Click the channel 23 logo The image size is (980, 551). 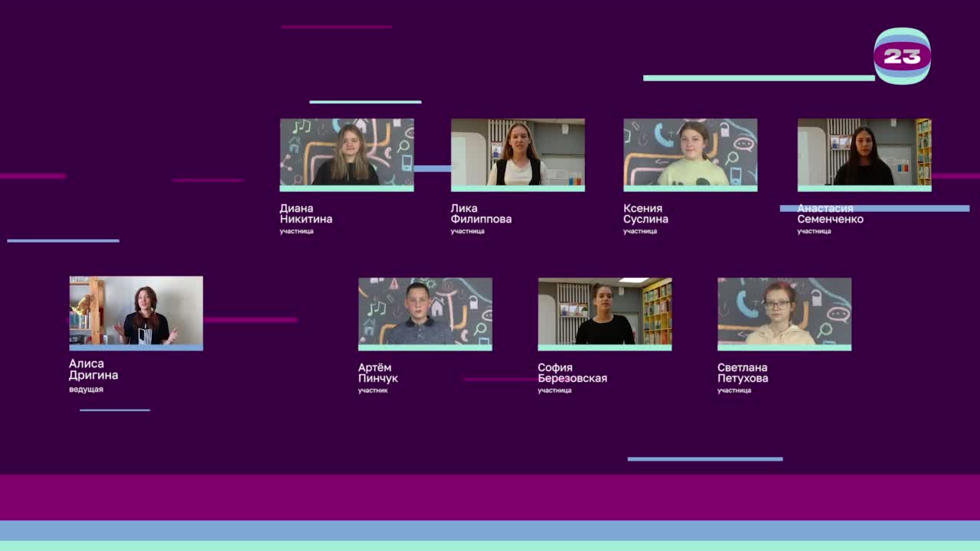coord(902,56)
